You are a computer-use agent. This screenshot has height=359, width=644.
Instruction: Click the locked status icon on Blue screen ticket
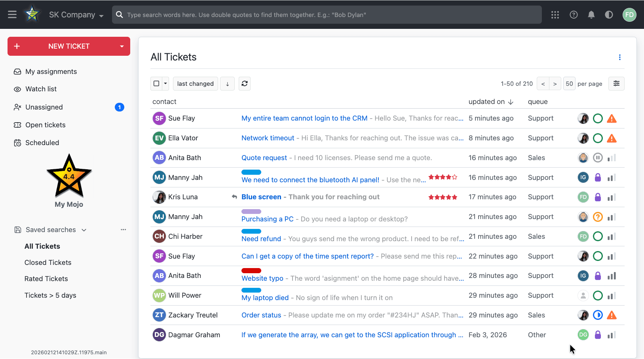598,197
